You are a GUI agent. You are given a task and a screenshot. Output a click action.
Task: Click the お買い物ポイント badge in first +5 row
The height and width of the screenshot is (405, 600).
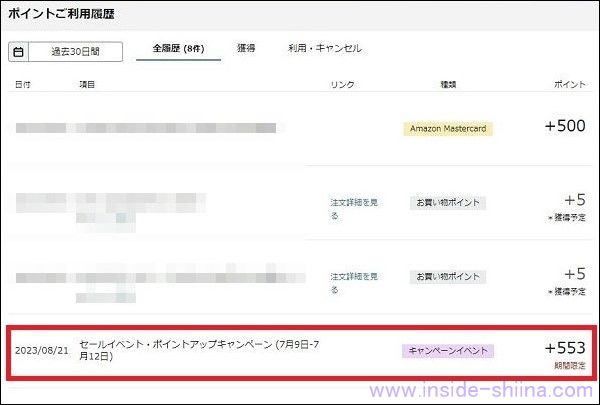pos(448,202)
